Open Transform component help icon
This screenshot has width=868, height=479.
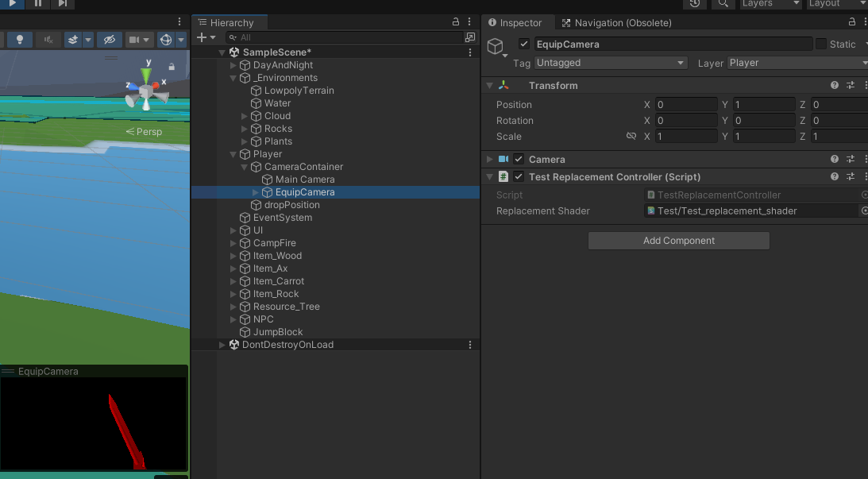834,85
